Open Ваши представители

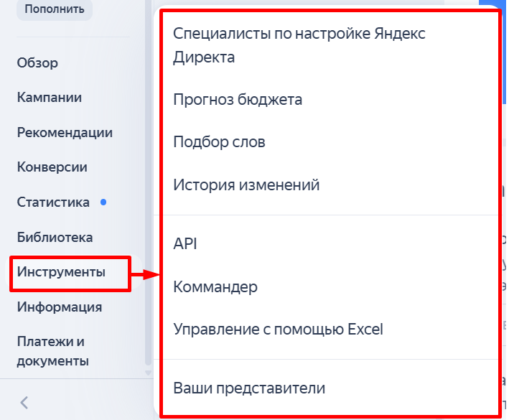pos(249,388)
